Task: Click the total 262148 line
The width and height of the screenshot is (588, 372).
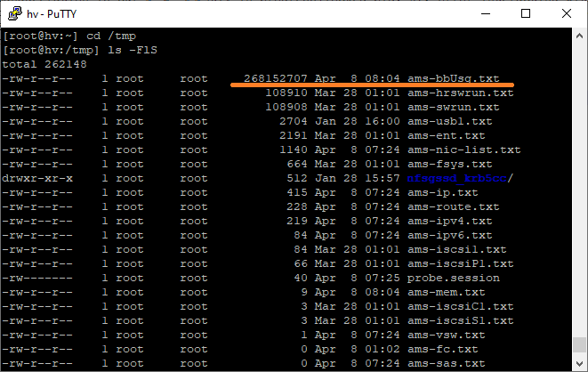Action: coord(44,64)
